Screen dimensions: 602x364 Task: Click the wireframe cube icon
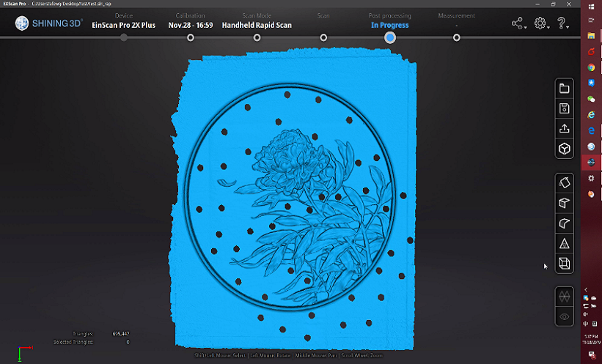(x=564, y=264)
